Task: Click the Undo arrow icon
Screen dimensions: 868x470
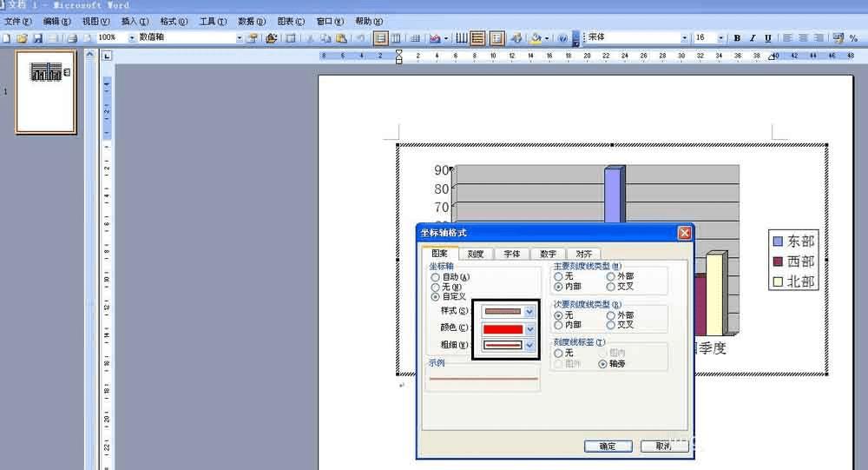Action: tap(361, 37)
